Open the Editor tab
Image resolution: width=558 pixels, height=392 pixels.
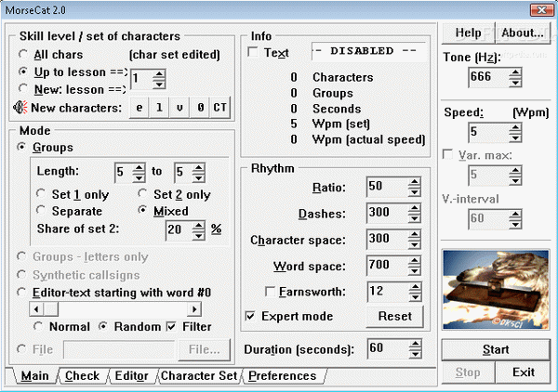131,375
